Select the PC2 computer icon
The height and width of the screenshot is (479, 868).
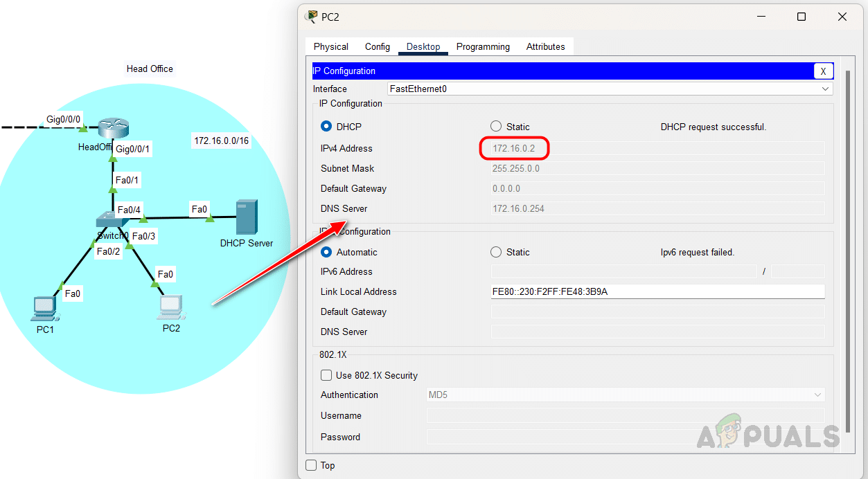[170, 307]
